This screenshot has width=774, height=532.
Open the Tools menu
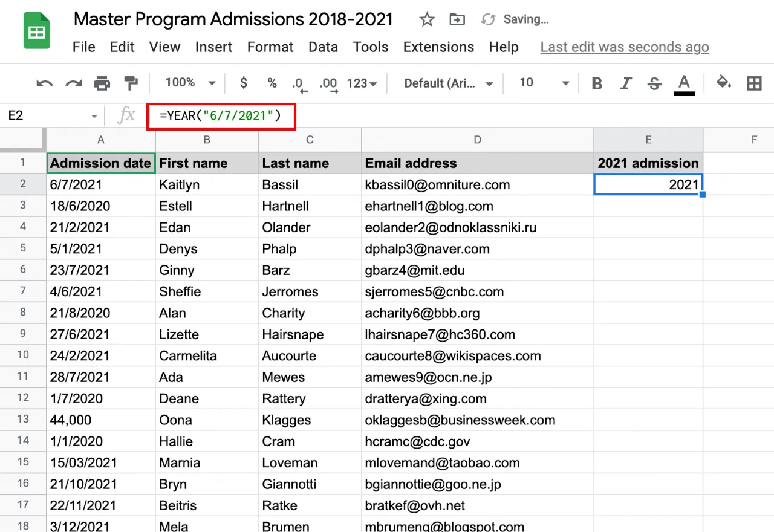point(371,47)
